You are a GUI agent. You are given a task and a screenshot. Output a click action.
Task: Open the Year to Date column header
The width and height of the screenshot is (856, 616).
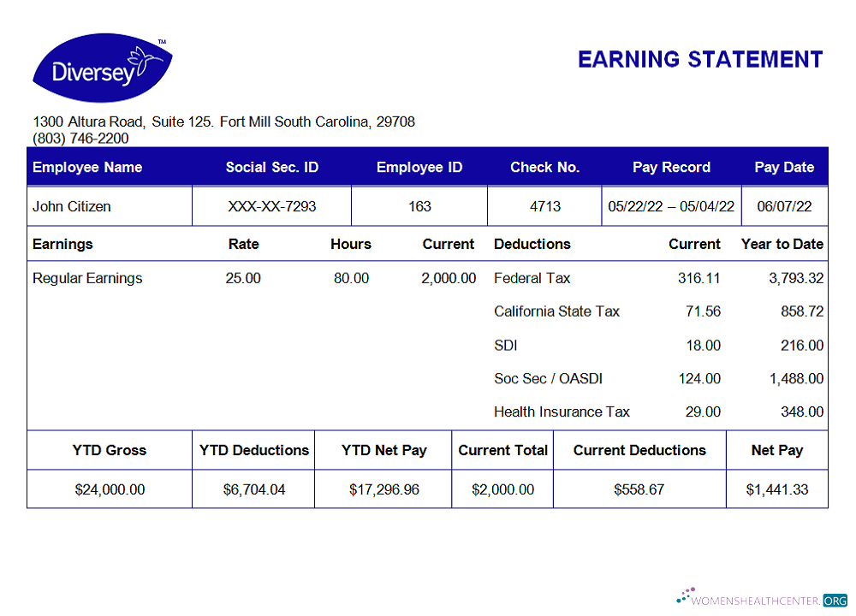(x=782, y=244)
